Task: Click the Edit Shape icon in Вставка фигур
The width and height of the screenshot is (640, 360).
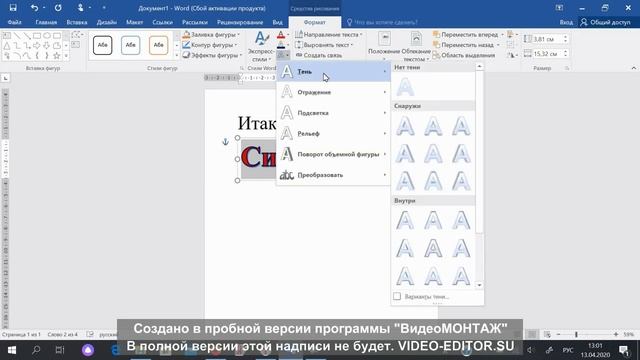Action: click(76, 35)
